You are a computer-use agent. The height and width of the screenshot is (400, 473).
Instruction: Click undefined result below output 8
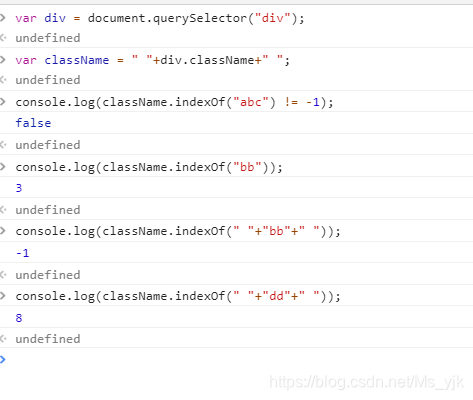pos(48,339)
